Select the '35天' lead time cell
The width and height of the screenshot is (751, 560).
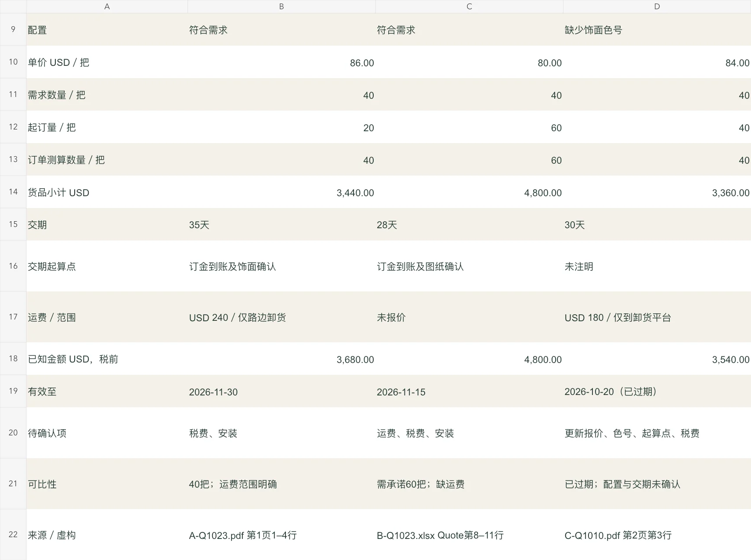pos(282,225)
